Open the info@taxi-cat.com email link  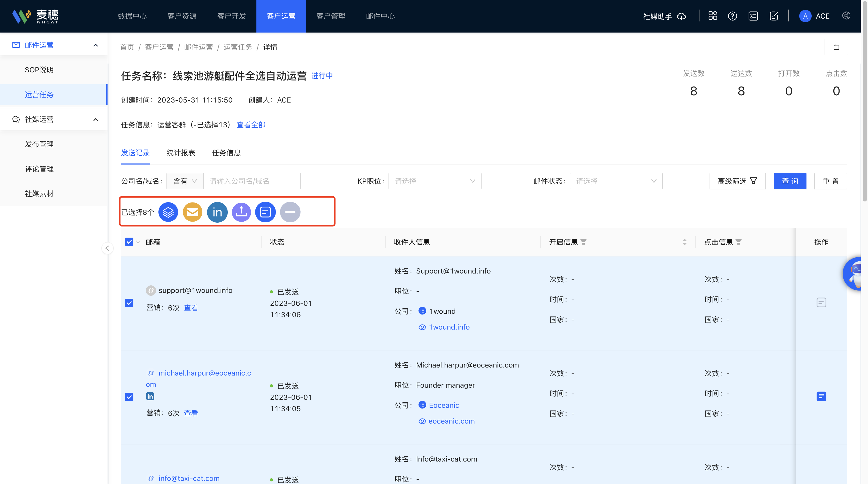[189, 478]
